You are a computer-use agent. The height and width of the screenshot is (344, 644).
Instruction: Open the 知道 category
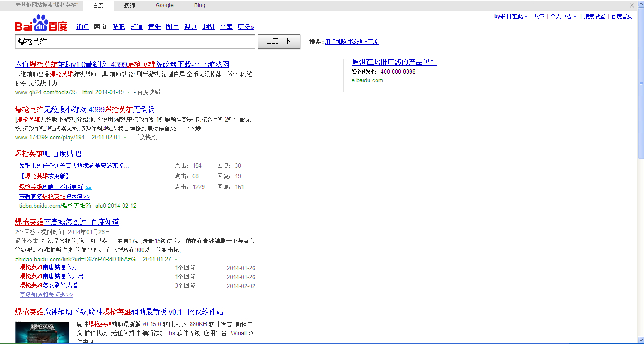137,27
